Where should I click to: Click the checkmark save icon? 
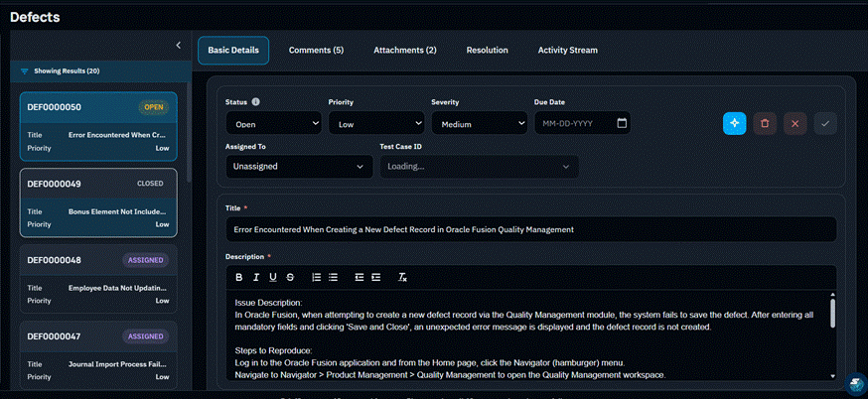(x=825, y=123)
